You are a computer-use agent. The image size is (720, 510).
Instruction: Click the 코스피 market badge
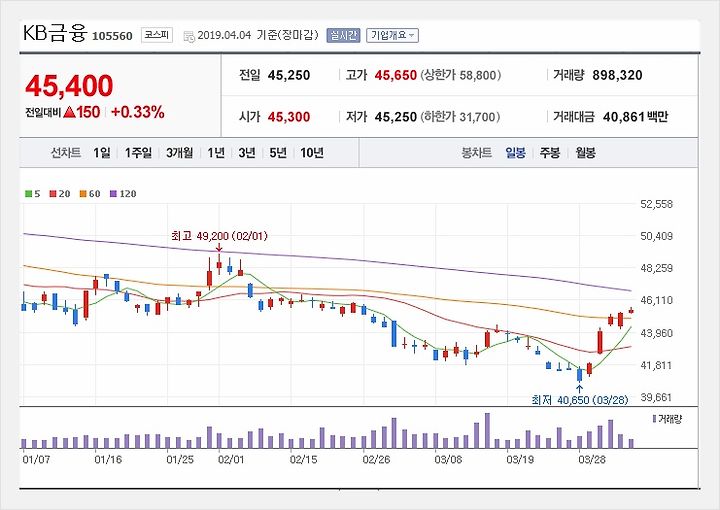coord(156,35)
